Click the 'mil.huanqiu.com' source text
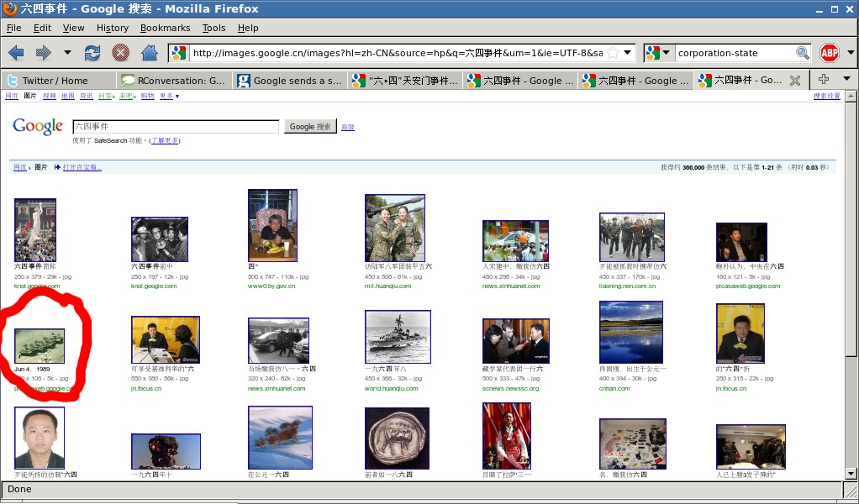This screenshot has width=859, height=504. (387, 286)
